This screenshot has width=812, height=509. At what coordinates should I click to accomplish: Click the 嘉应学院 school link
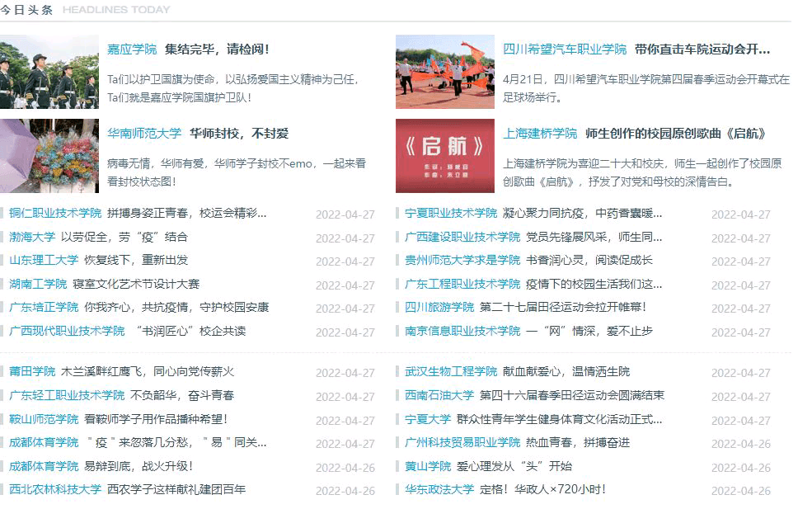tap(132, 49)
